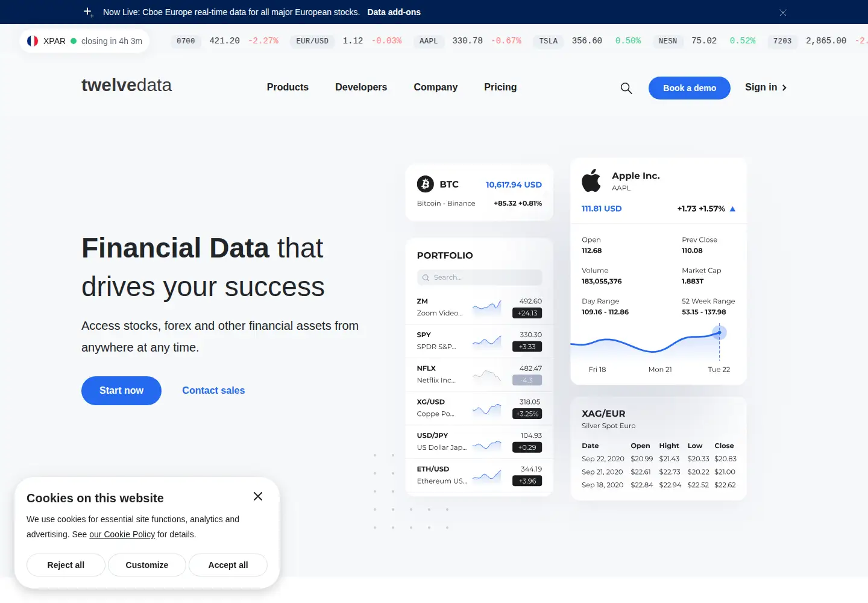The width and height of the screenshot is (868, 603).
Task: Click the EUR/USD ticker tag
Action: (312, 41)
